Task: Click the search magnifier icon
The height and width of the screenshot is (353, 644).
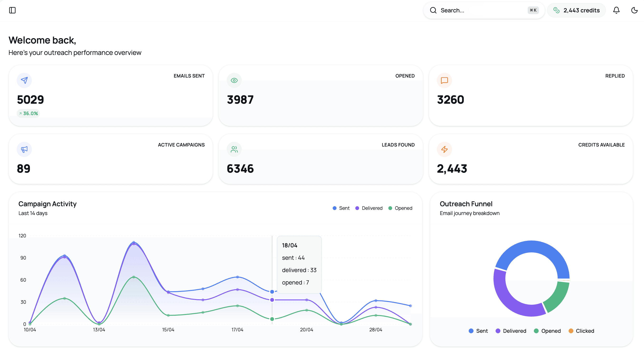Action: [433, 10]
